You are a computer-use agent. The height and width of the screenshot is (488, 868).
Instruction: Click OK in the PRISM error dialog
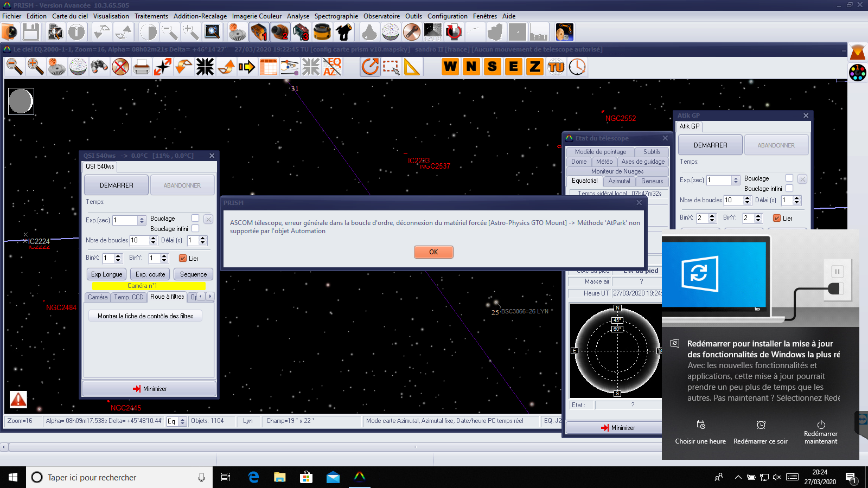click(x=433, y=252)
